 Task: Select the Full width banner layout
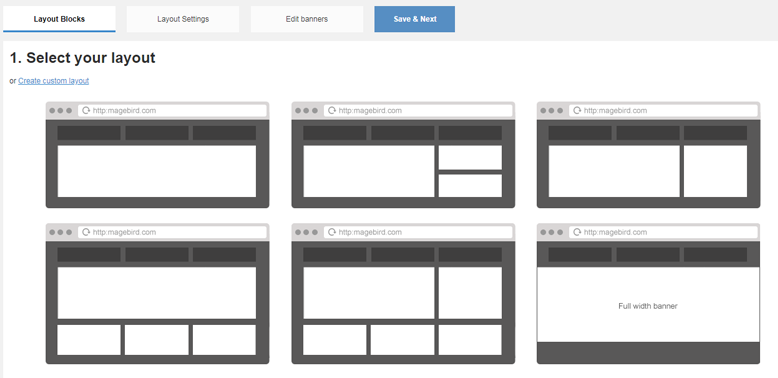(x=648, y=294)
